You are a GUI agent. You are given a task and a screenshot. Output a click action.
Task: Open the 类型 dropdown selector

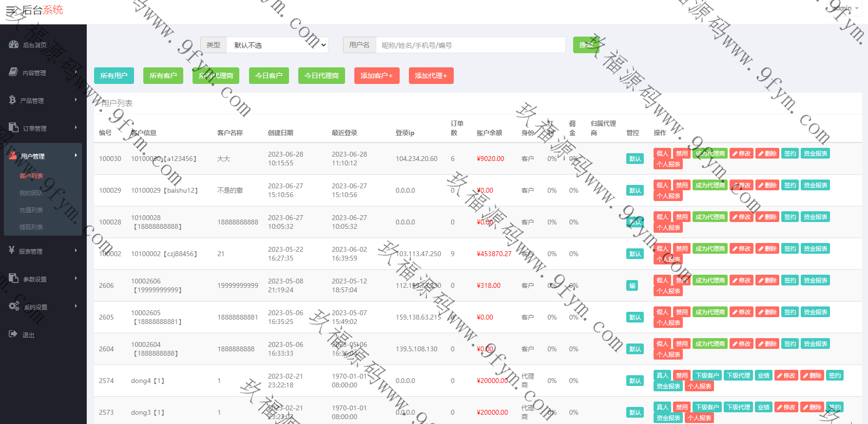tap(278, 45)
